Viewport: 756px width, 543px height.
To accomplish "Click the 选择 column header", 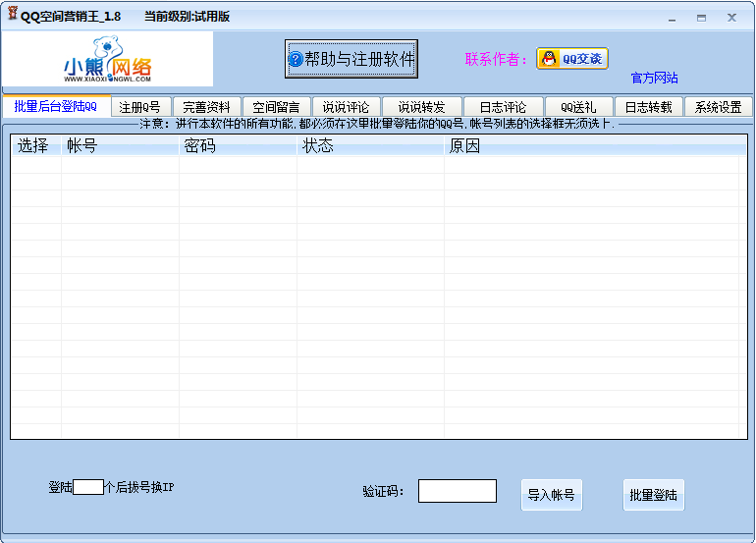I will (36, 145).
